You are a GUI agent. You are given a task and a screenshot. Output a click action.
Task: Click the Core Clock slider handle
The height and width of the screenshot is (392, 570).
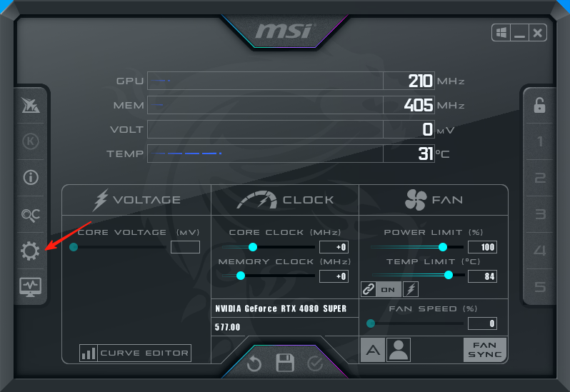click(x=252, y=247)
